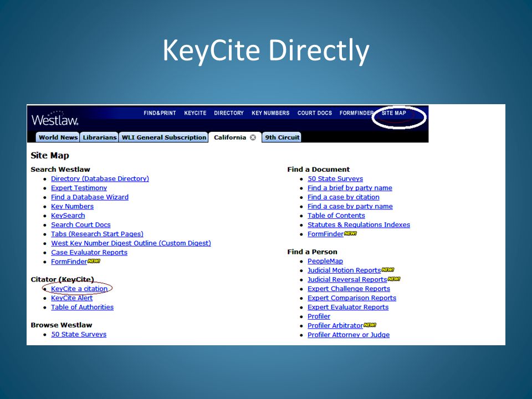Close the California tab with X icon

(x=253, y=137)
